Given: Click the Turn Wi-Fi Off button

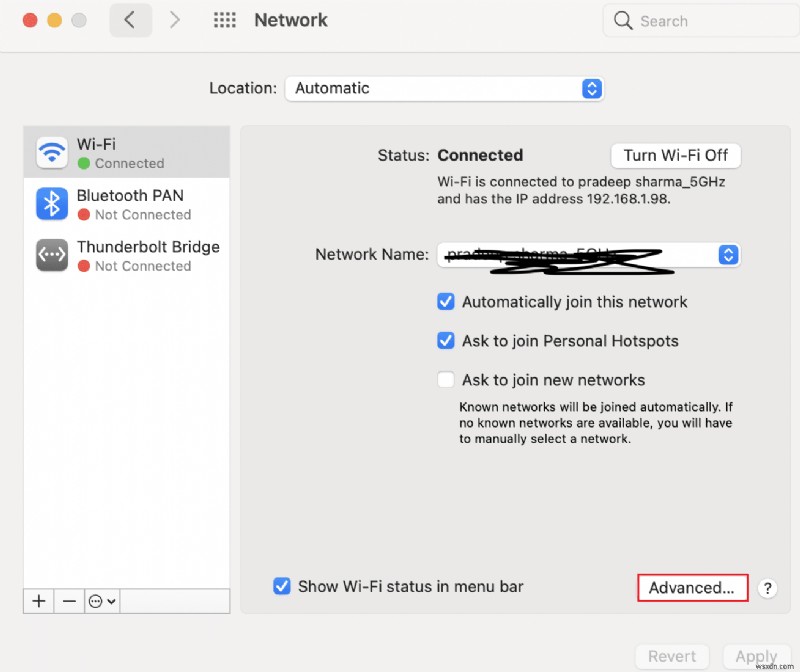Looking at the screenshot, I should click(x=675, y=155).
